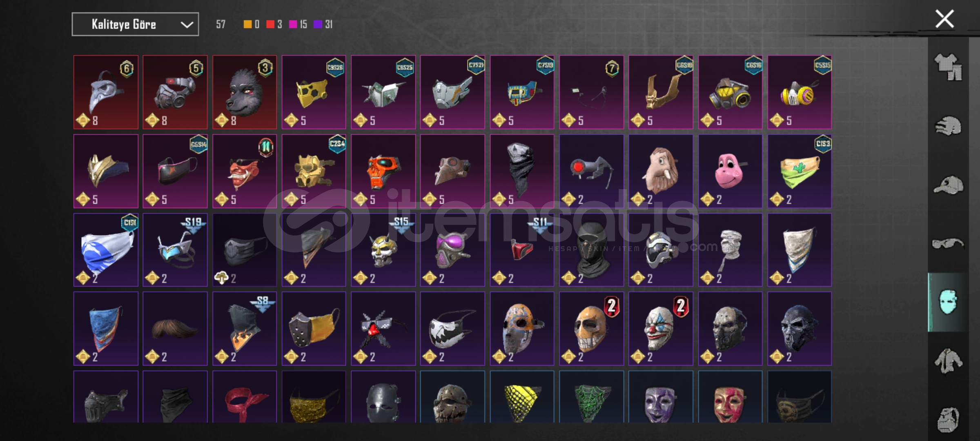This screenshot has width=980, height=441.
Task: Open the bottom head-figure category icon in sidebar
Action: pos(948,419)
